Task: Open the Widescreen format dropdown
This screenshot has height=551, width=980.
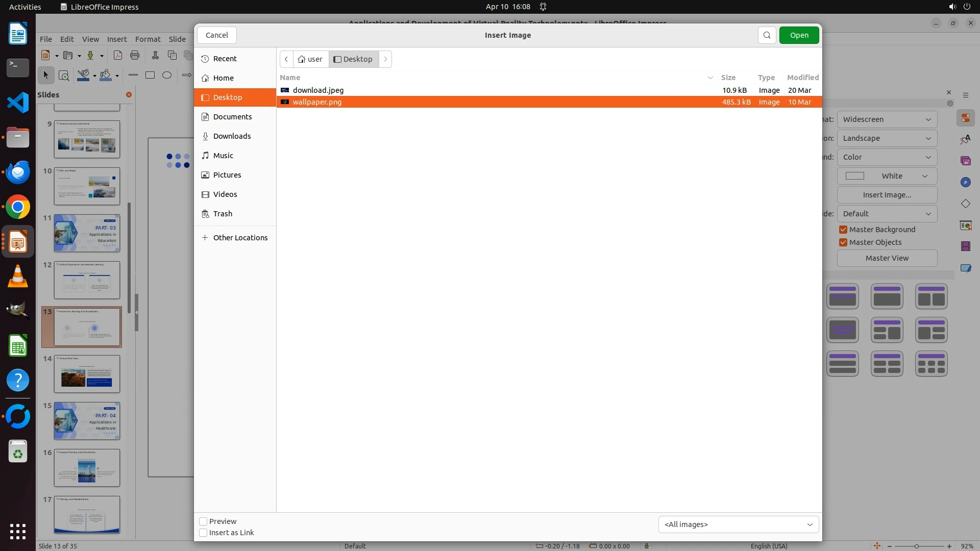Action: coord(887,119)
